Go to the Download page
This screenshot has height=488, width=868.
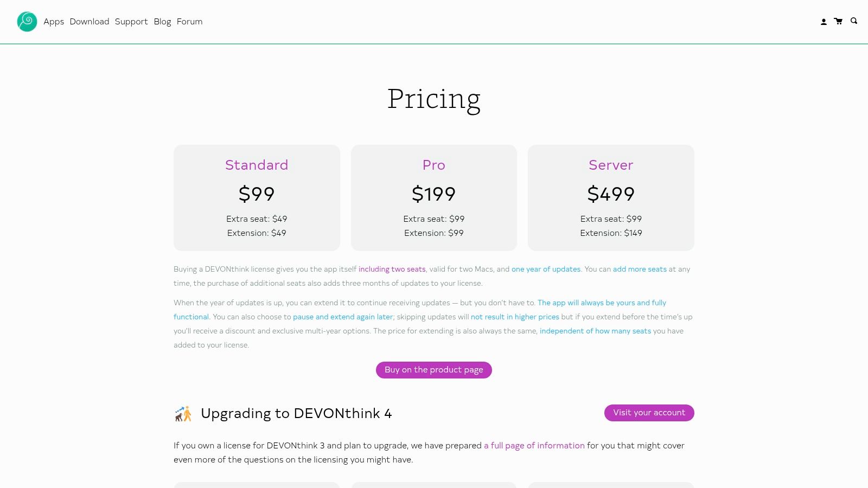(90, 22)
